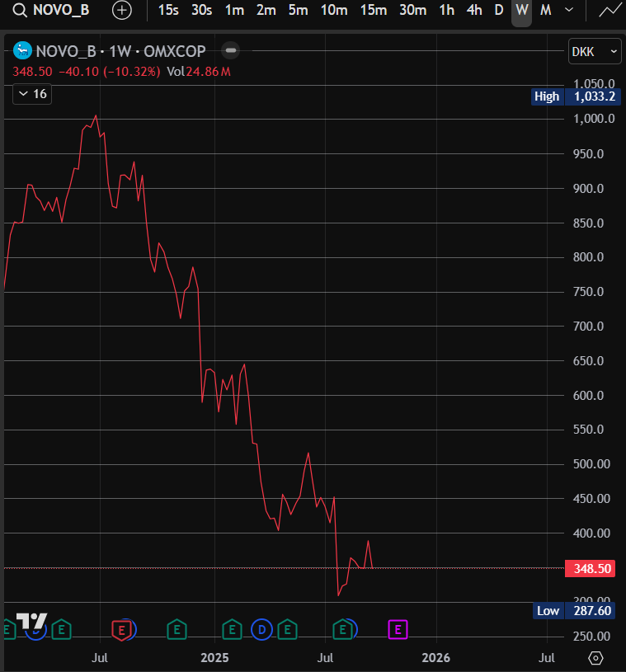The width and height of the screenshot is (626, 672).
Task: Click the add symbol plus icon
Action: (122, 11)
